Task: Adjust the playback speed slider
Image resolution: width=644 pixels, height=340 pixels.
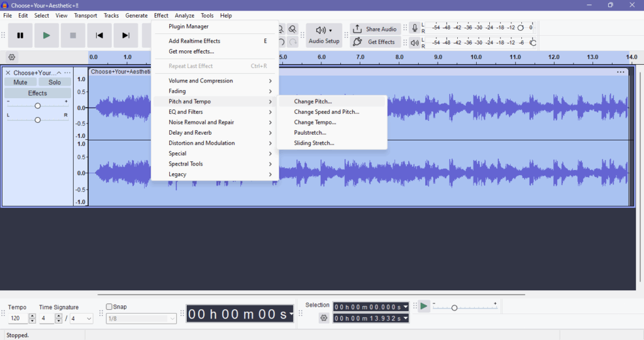Action: pos(454,308)
